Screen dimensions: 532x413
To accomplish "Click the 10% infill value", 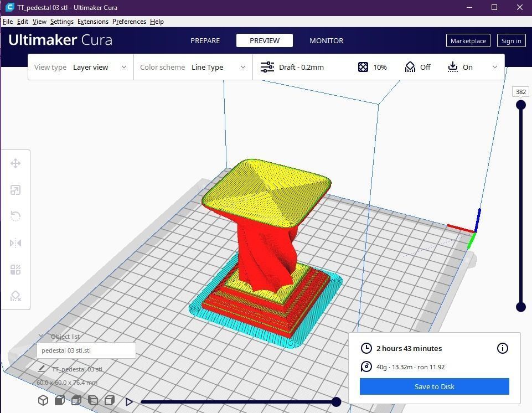I will coord(380,67).
